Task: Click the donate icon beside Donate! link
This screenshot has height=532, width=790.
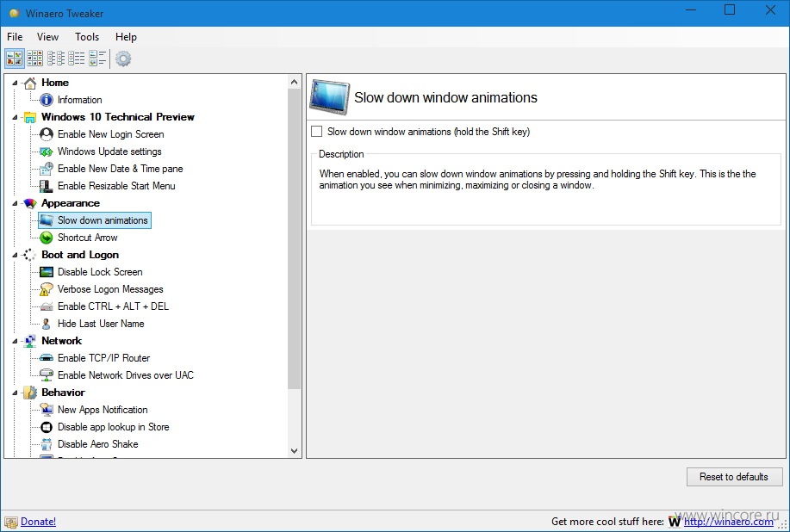Action: pos(11,522)
